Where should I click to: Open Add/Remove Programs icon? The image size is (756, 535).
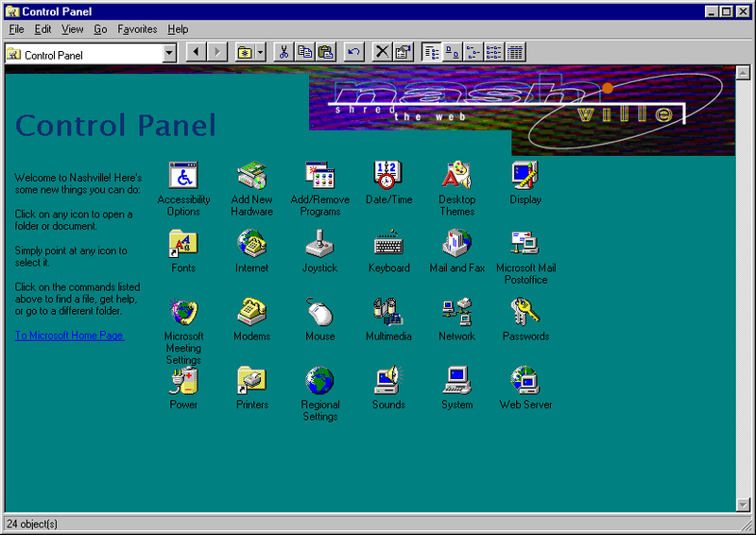320,176
